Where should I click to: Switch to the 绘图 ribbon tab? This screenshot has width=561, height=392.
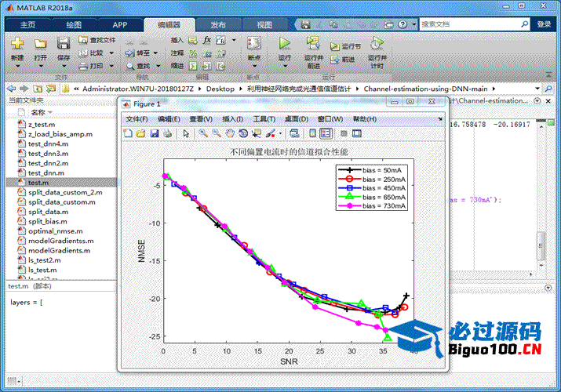click(74, 24)
